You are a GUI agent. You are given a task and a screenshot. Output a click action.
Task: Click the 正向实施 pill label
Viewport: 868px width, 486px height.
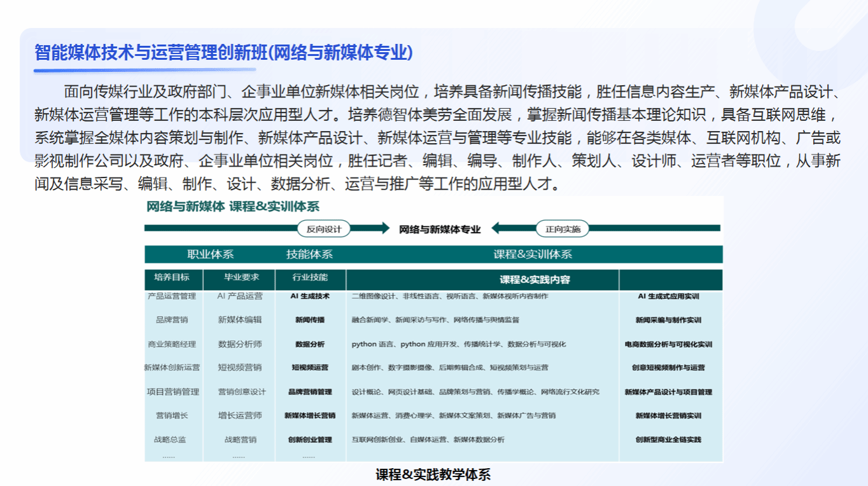pyautogui.click(x=563, y=229)
